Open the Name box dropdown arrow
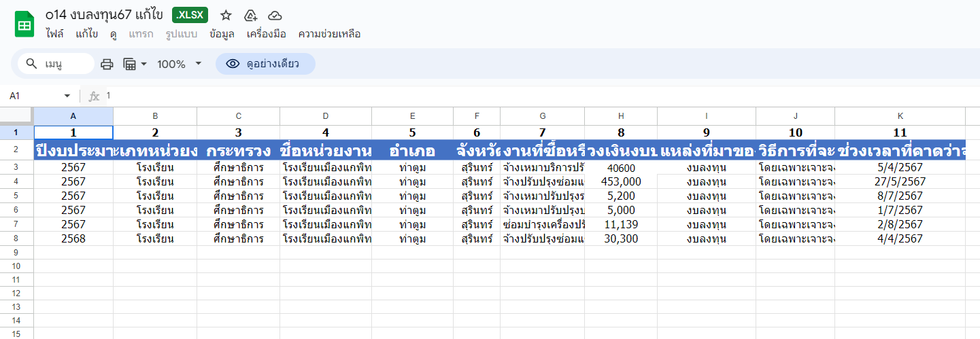Image resolution: width=980 pixels, height=339 pixels. [x=67, y=96]
